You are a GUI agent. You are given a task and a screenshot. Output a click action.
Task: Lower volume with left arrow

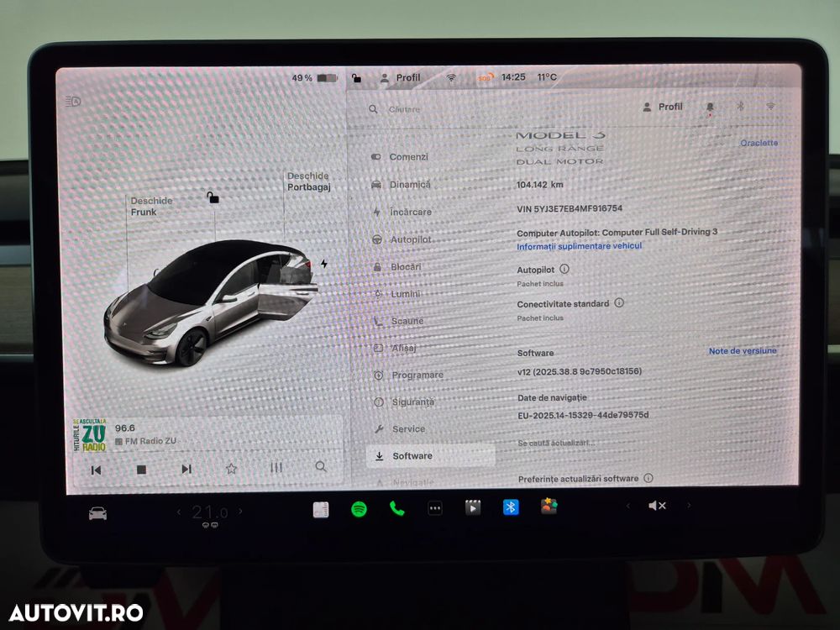[627, 505]
